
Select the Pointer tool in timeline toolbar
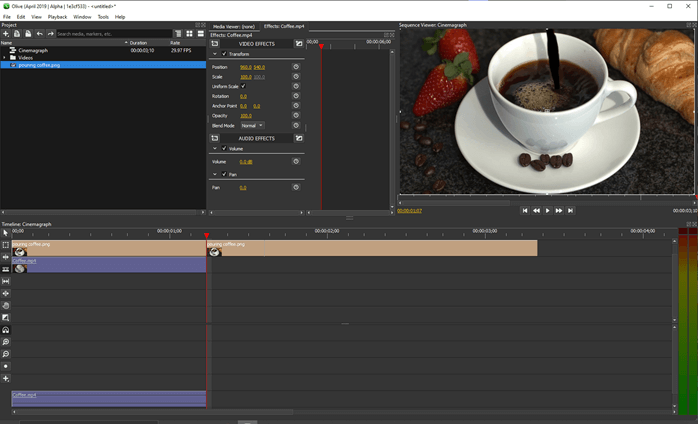(x=5, y=233)
